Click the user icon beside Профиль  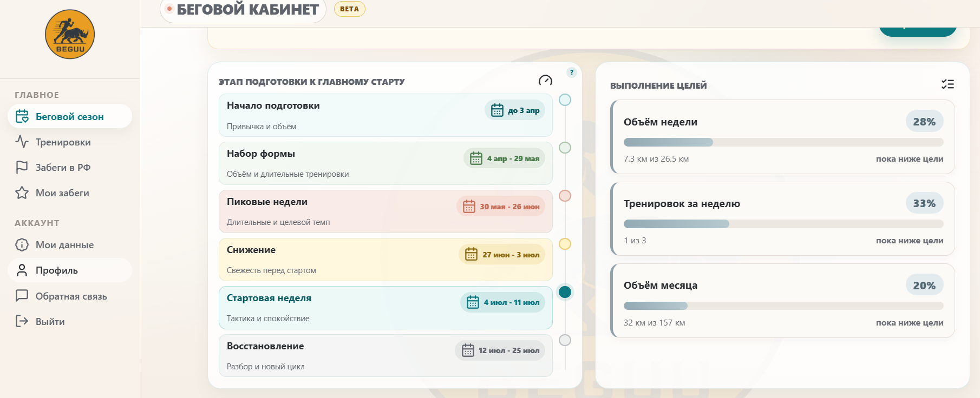22,270
